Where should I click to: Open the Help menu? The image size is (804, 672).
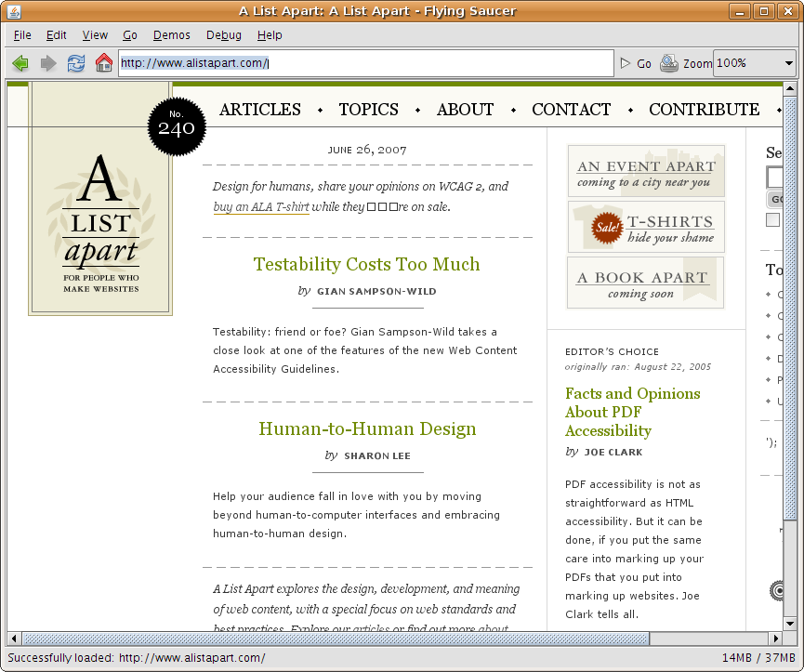[x=270, y=35]
